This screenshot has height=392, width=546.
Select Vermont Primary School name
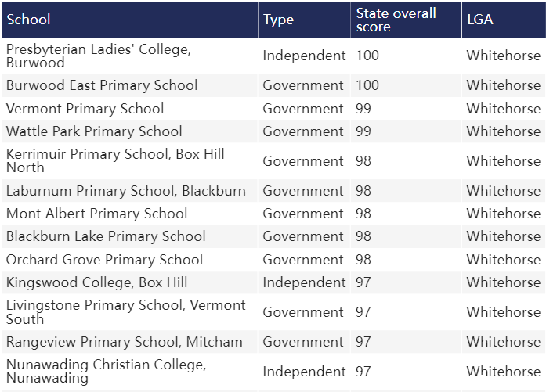[x=85, y=109]
